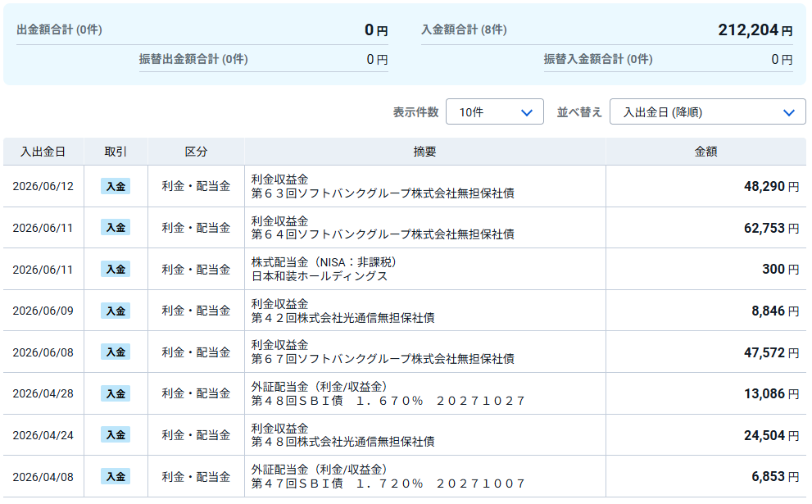
Task: Click 入金額合計 total 212,204 円
Action: coord(755,30)
